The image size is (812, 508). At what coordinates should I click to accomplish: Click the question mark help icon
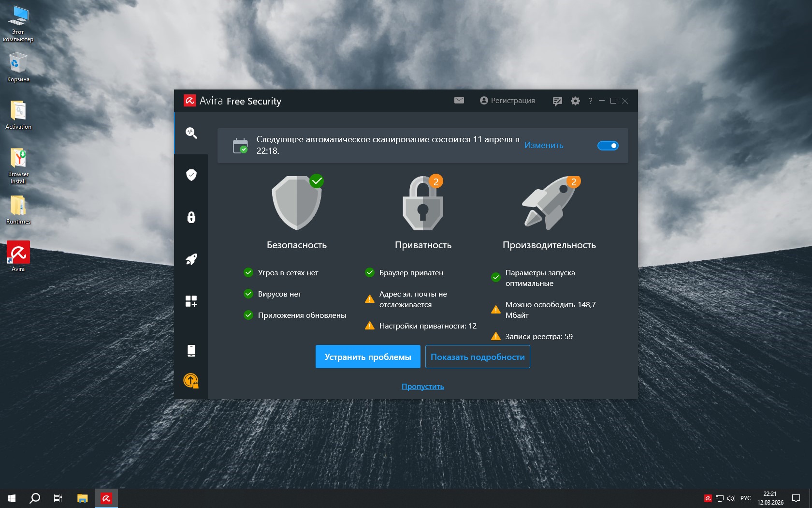tap(590, 101)
